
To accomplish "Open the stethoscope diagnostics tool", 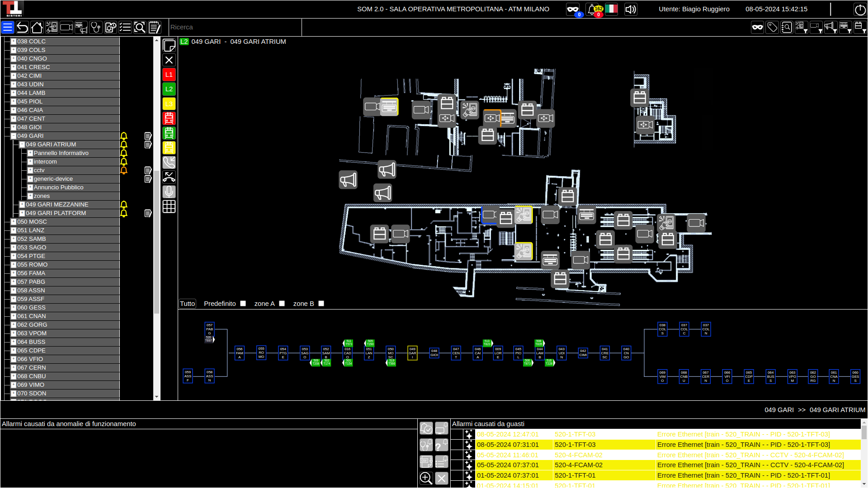I will coord(95,28).
